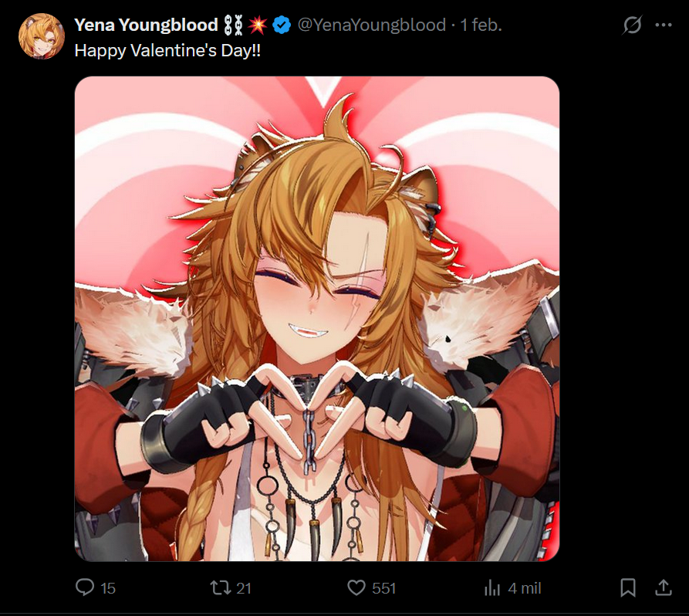Open the view analytics bar-chart icon
The height and width of the screenshot is (616, 689).
click(492, 588)
